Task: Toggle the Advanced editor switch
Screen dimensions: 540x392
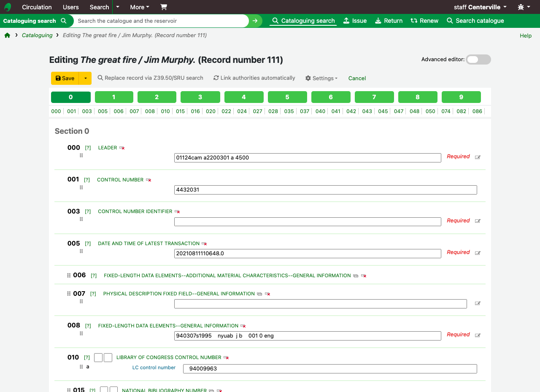Action: 478,59
